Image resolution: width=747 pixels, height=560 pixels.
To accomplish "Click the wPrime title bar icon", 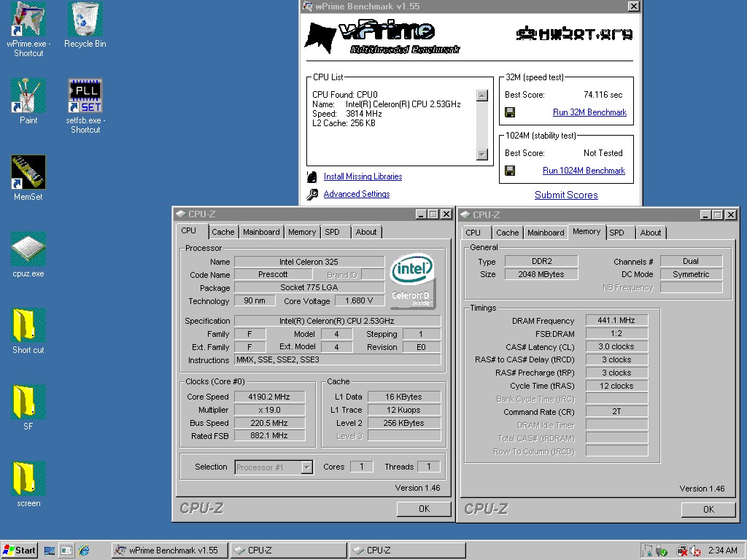I will point(308,7).
